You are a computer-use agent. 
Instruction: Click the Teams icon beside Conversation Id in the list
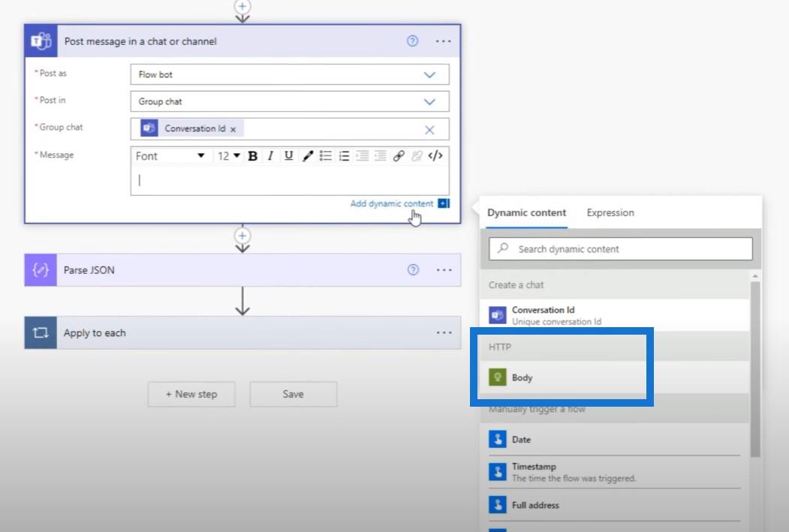[x=498, y=315]
